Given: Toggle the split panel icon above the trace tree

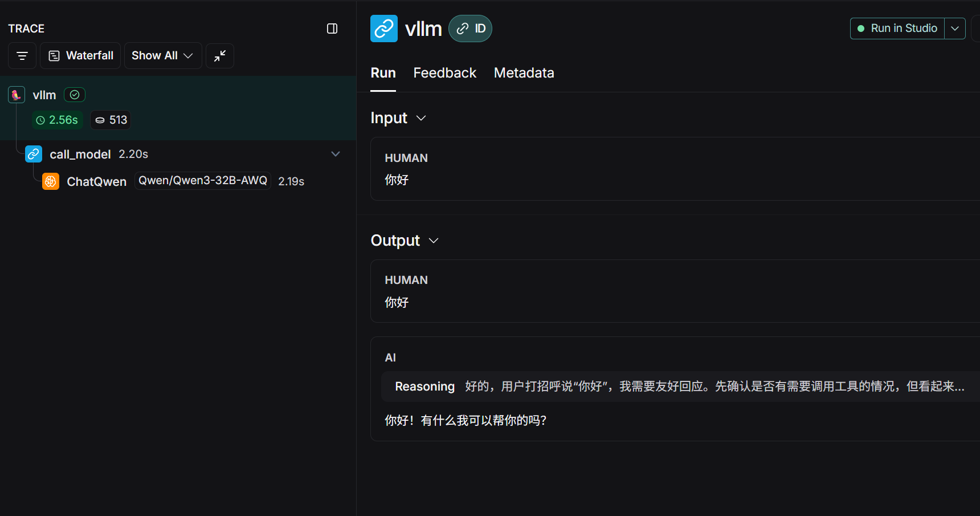Looking at the screenshot, I should click(332, 28).
